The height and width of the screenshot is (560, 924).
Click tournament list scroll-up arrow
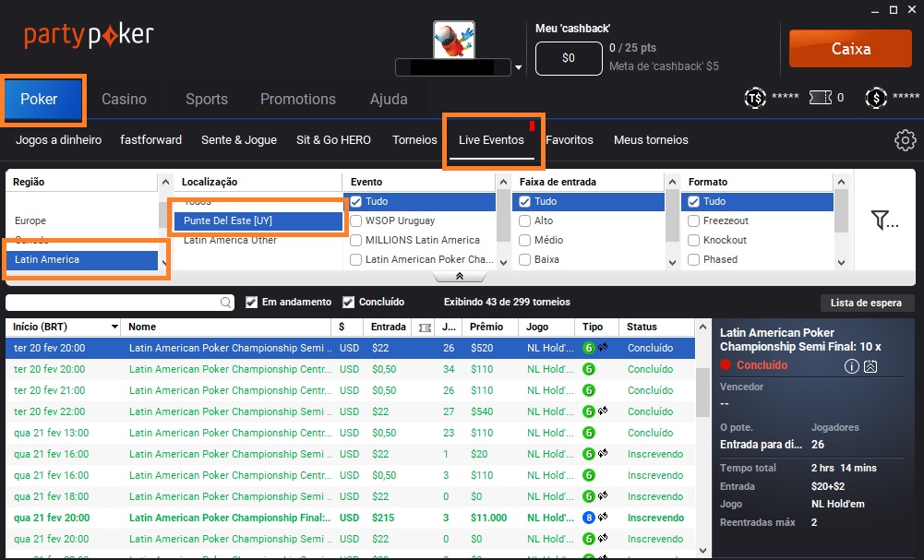click(702, 327)
